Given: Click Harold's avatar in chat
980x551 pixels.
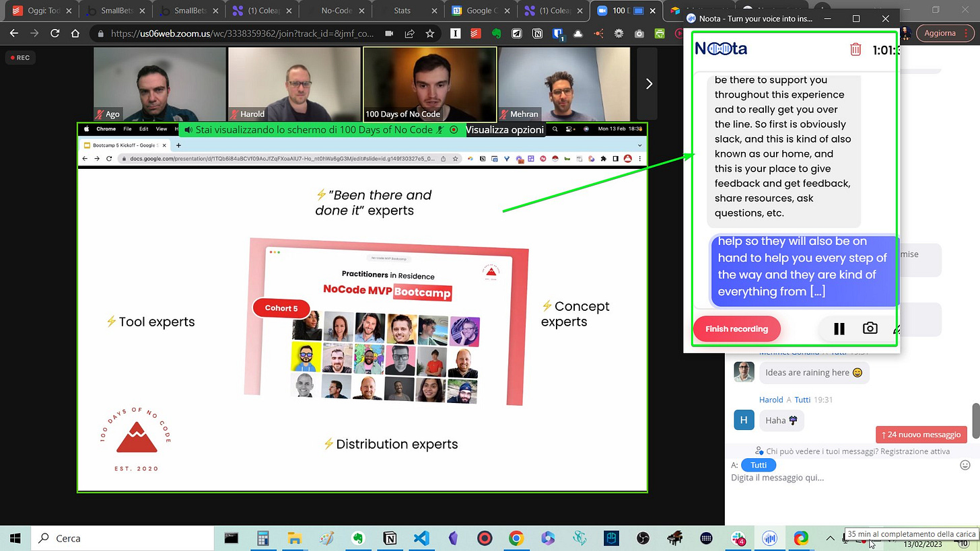Looking at the screenshot, I should pyautogui.click(x=744, y=420).
